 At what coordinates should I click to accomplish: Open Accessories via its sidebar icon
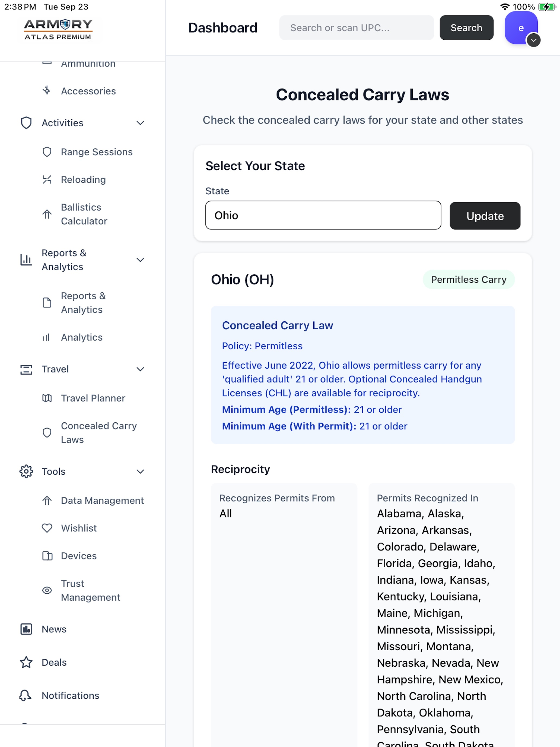(47, 90)
